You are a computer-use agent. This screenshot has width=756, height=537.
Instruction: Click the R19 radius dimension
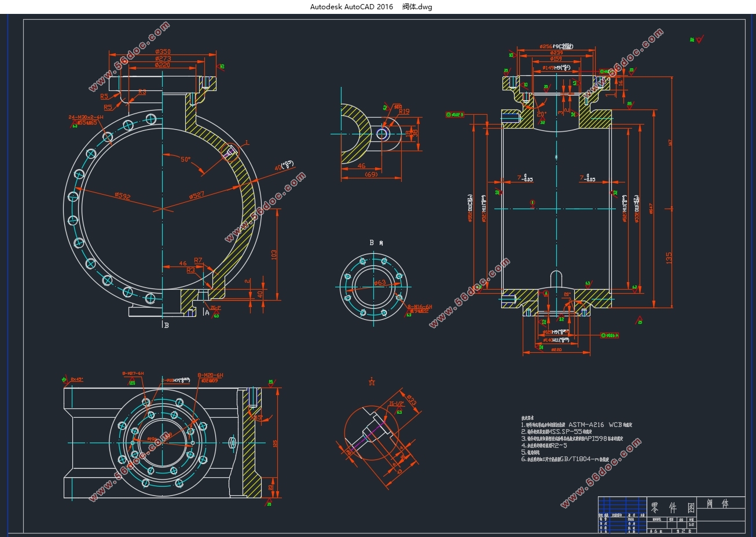tap(404, 111)
